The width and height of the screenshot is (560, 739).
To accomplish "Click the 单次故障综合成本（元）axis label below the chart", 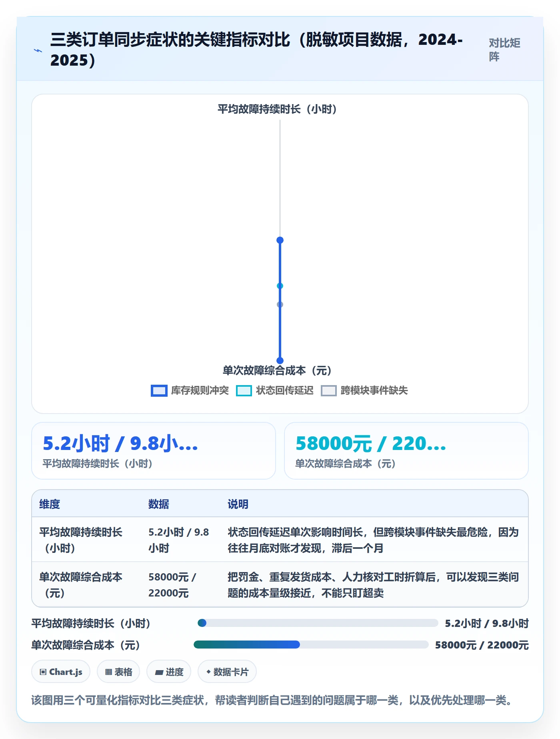I will (280, 370).
